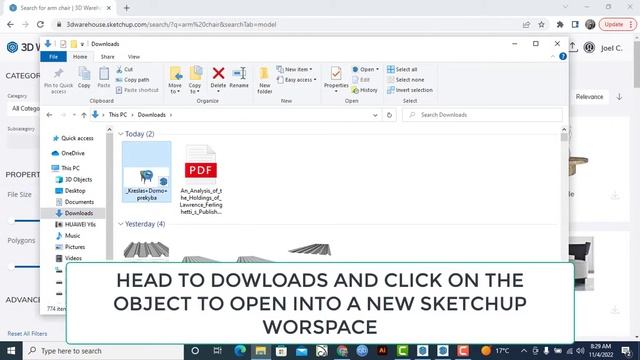The image size is (640, 360).
Task: Select the Search for arm chair browser tab
Action: click(x=60, y=8)
